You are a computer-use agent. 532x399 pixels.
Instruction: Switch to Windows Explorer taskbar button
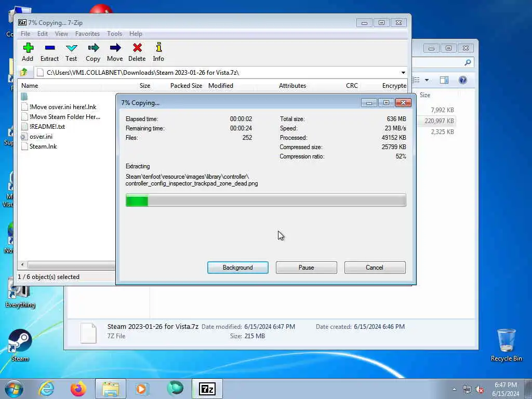pyautogui.click(x=111, y=389)
